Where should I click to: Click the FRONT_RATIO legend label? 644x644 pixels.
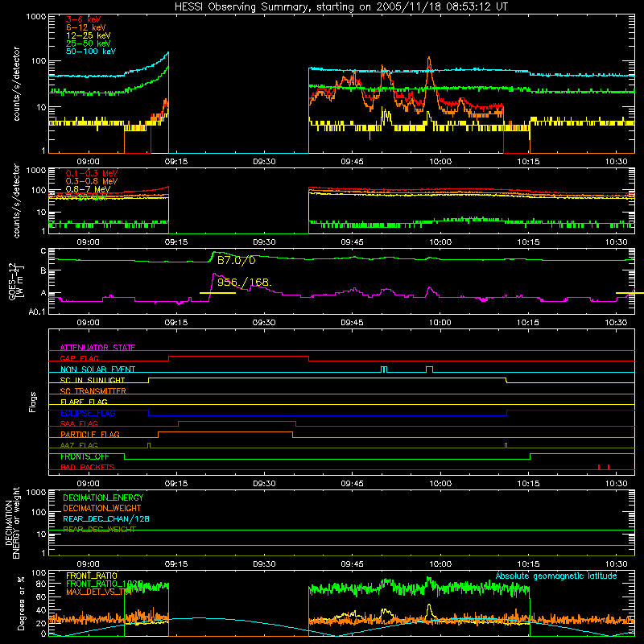pos(92,576)
